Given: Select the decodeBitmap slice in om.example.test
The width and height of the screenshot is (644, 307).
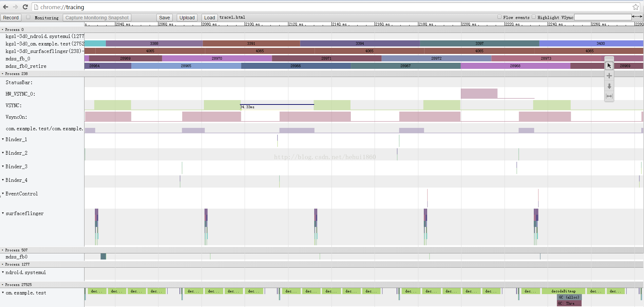Looking at the screenshot, I should pyautogui.click(x=563, y=291).
